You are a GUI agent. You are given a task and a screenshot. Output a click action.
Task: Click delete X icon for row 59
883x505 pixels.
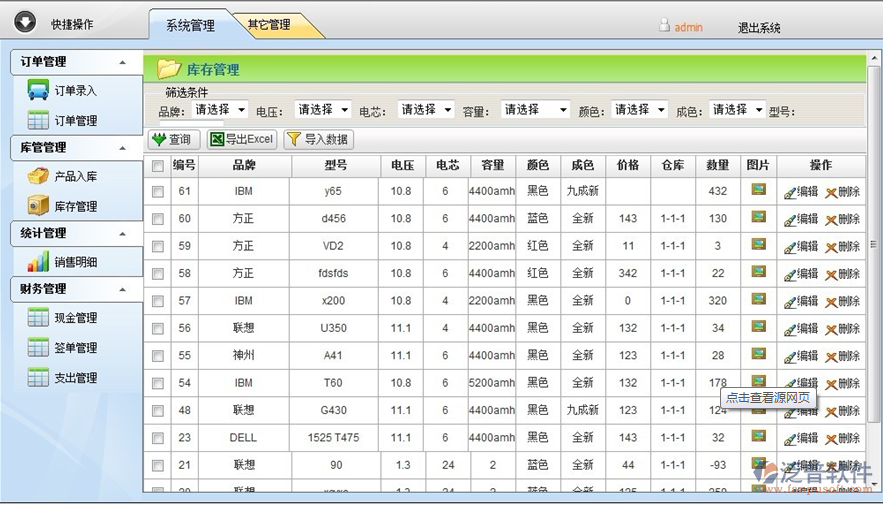pyautogui.click(x=831, y=247)
